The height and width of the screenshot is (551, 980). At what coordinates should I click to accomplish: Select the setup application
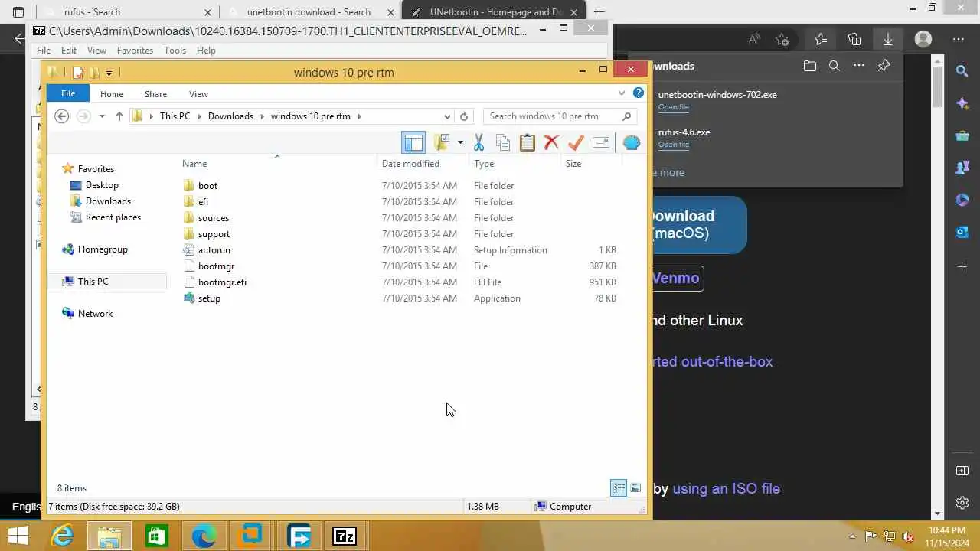pyautogui.click(x=209, y=298)
